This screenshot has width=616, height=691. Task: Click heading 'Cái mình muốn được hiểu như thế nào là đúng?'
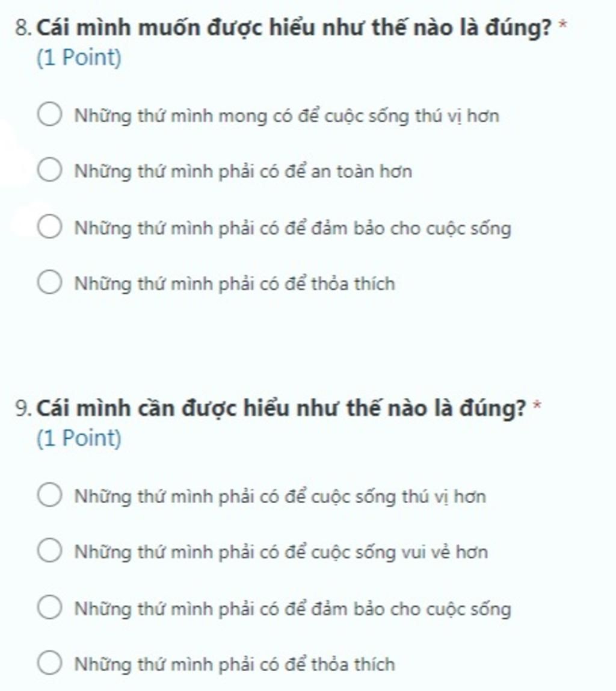click(x=294, y=28)
